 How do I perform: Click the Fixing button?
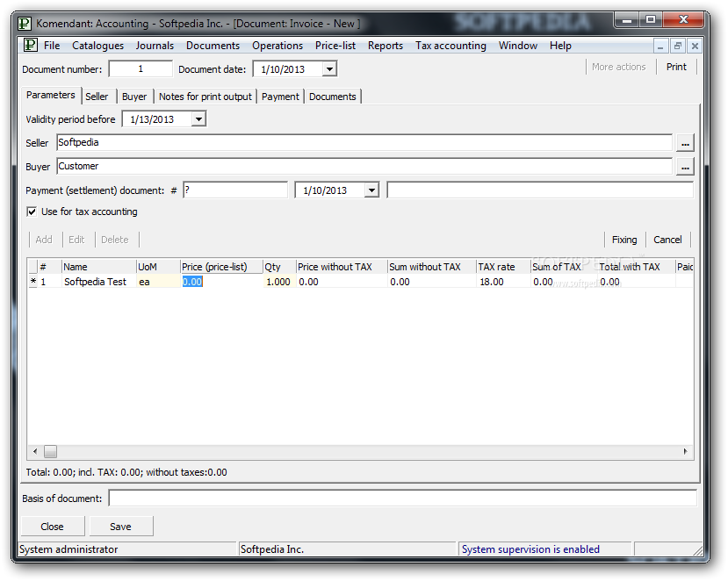pos(624,240)
